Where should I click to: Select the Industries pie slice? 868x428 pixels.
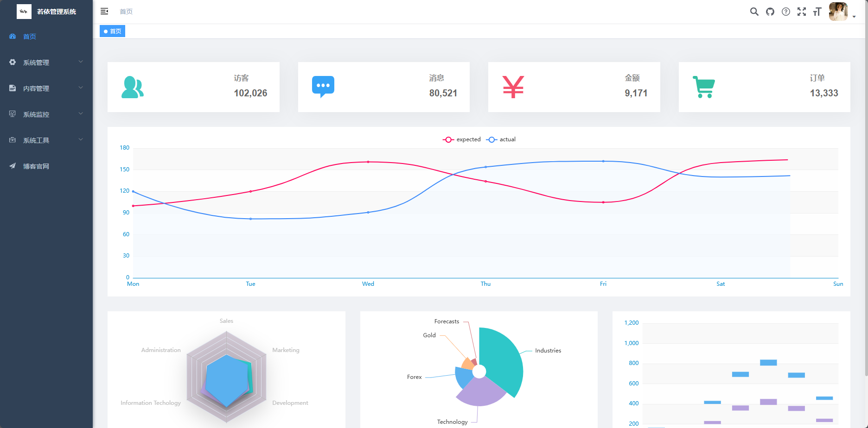point(503,359)
